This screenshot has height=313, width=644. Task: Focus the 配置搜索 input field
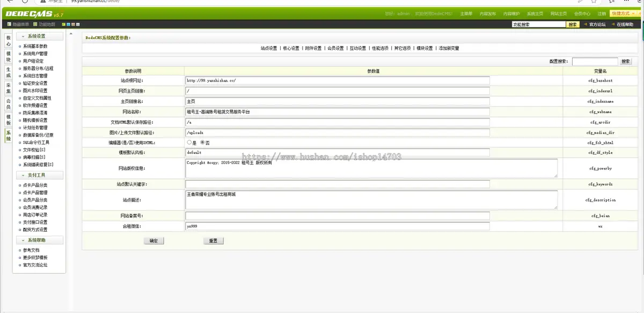pyautogui.click(x=595, y=62)
